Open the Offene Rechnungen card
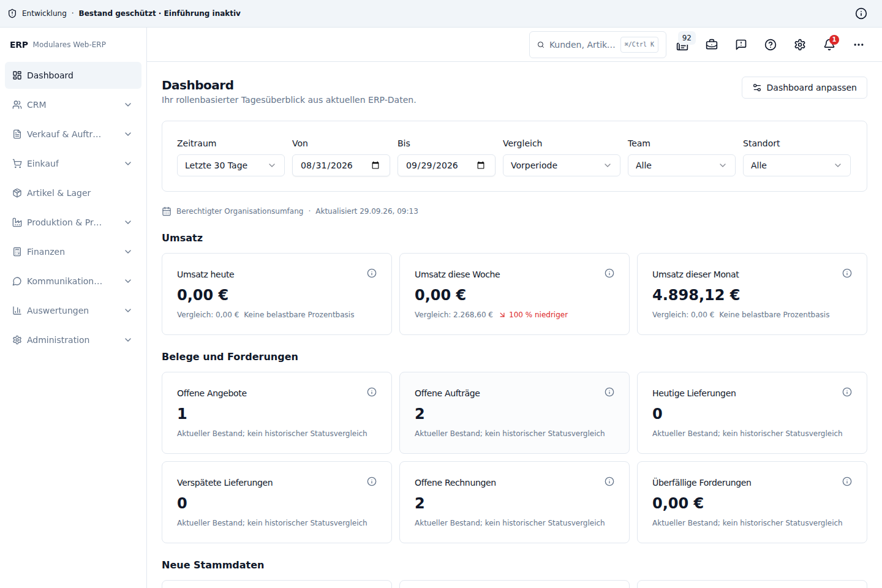This screenshot has width=882, height=588. click(x=514, y=502)
